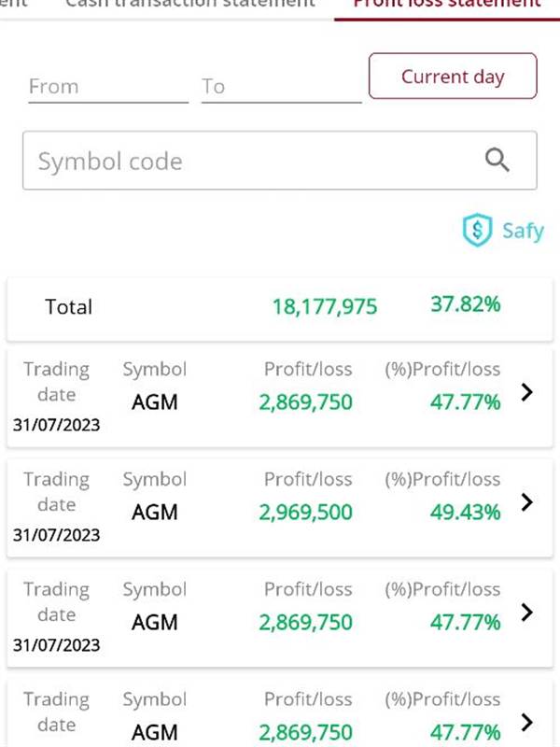Expand the bottom AGM row chevron
Image resolution: width=560 pixels, height=747 pixels.
[526, 722]
